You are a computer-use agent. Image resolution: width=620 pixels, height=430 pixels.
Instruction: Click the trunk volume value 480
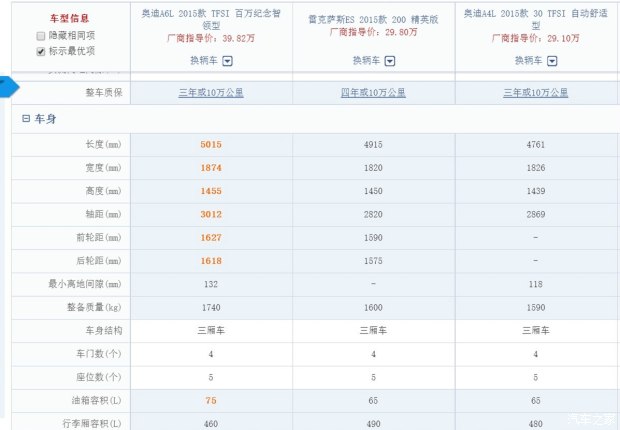tap(535, 424)
